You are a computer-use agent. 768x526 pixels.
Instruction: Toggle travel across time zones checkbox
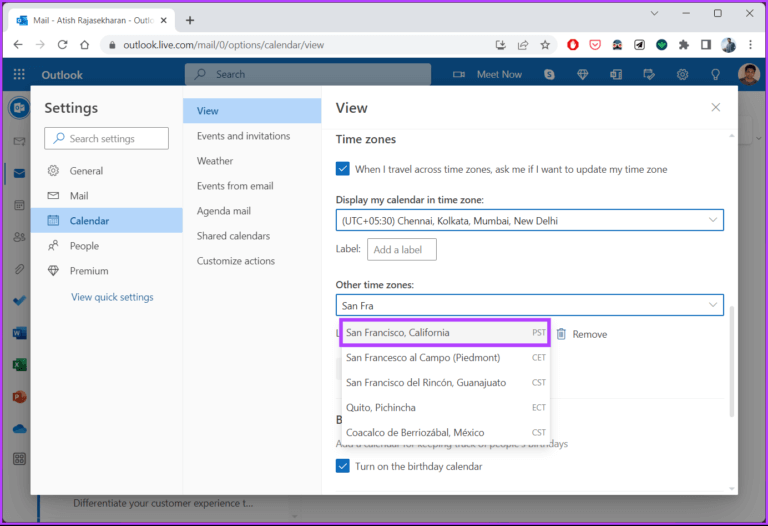tap(343, 169)
